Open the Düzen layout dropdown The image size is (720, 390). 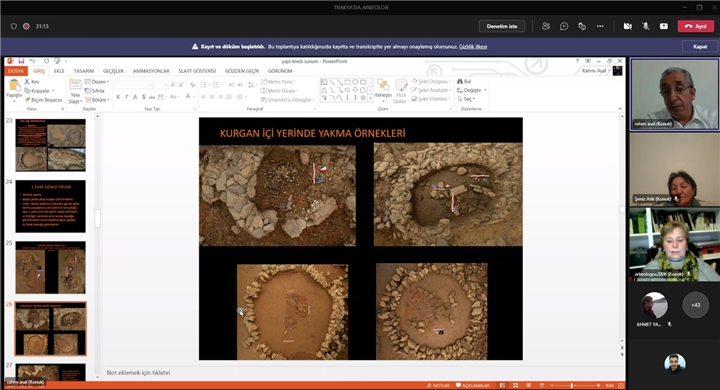point(97,81)
